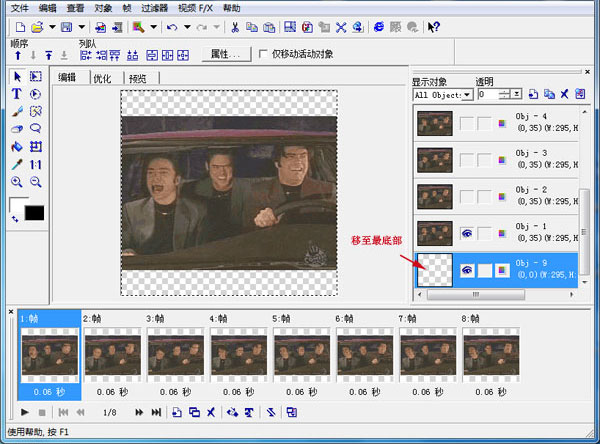Click the Preview in browser icon
The height and width of the screenshot is (444, 600).
click(x=378, y=27)
